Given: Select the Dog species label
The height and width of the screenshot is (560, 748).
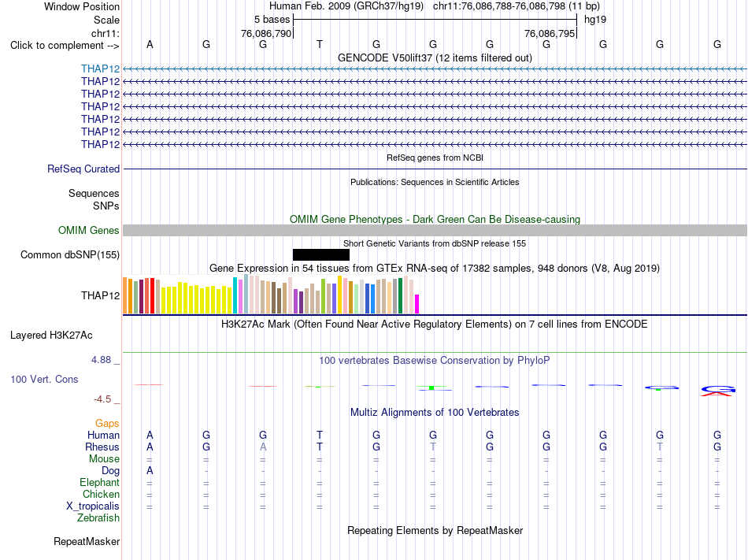Looking at the screenshot, I should click(x=110, y=471).
